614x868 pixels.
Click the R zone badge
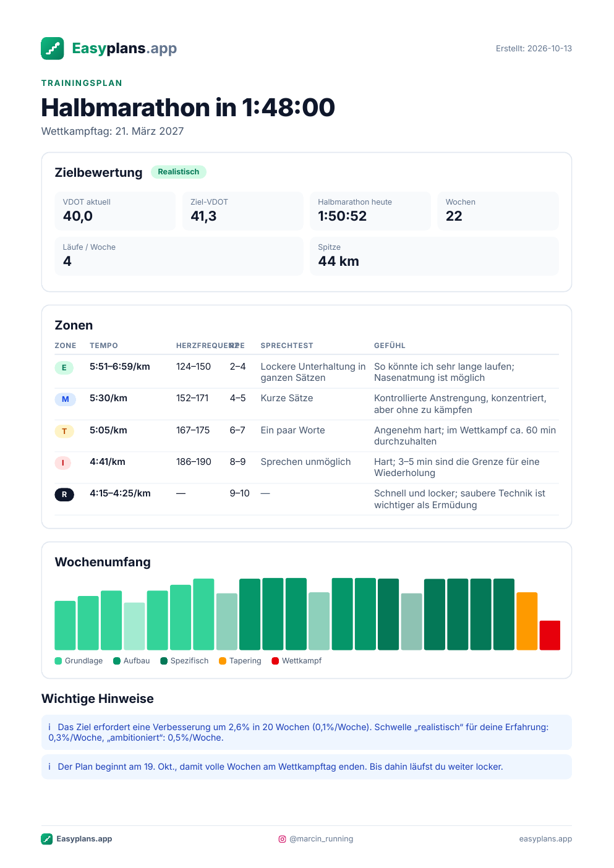64,495
